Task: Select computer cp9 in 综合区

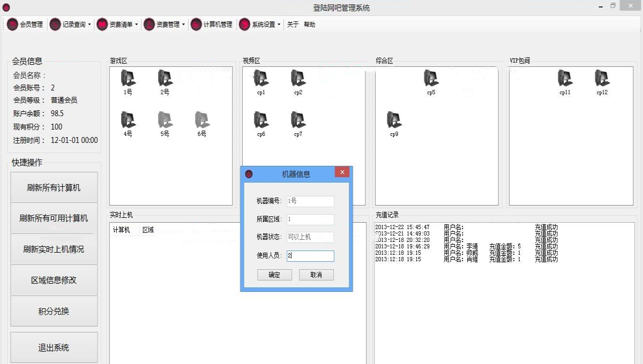Action: [x=394, y=124]
